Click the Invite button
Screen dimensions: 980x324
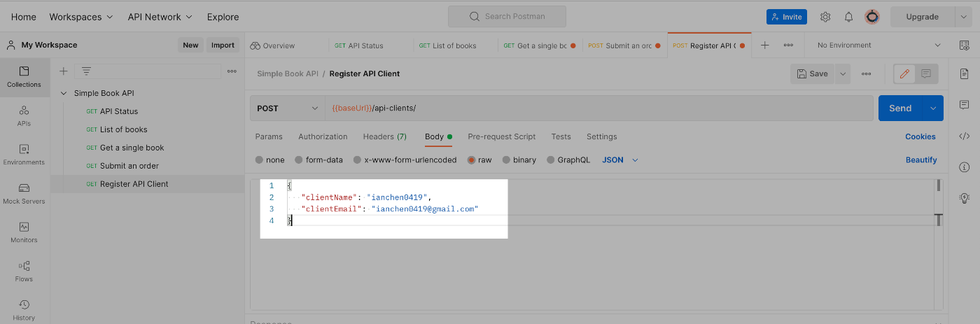click(x=786, y=17)
